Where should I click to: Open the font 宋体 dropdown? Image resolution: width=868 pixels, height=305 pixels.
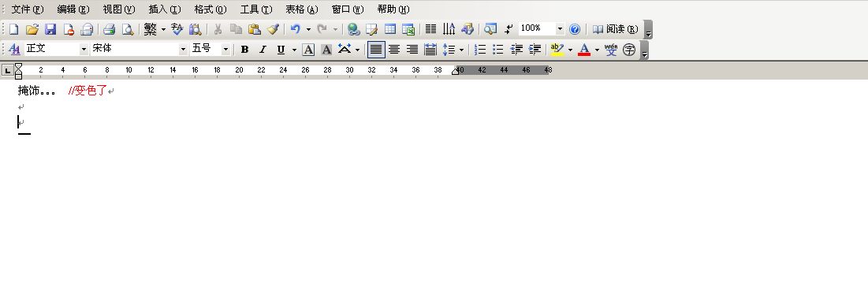[x=183, y=50]
